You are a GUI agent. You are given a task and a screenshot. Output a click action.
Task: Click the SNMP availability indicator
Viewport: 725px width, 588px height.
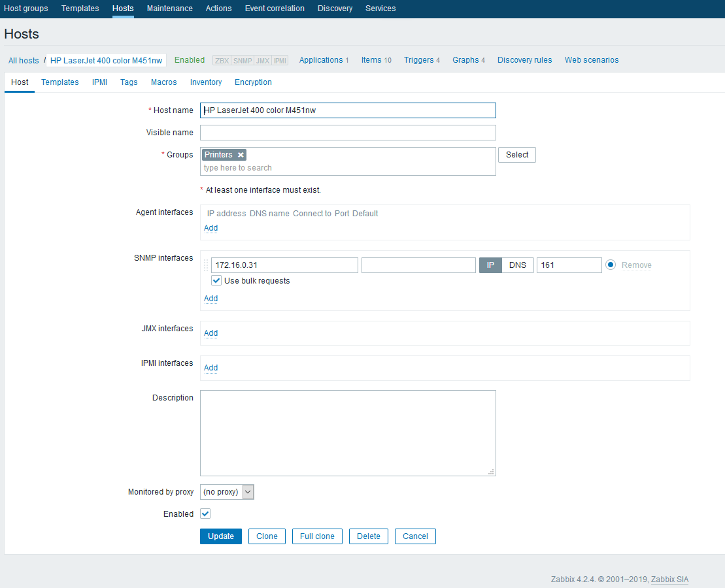point(243,61)
